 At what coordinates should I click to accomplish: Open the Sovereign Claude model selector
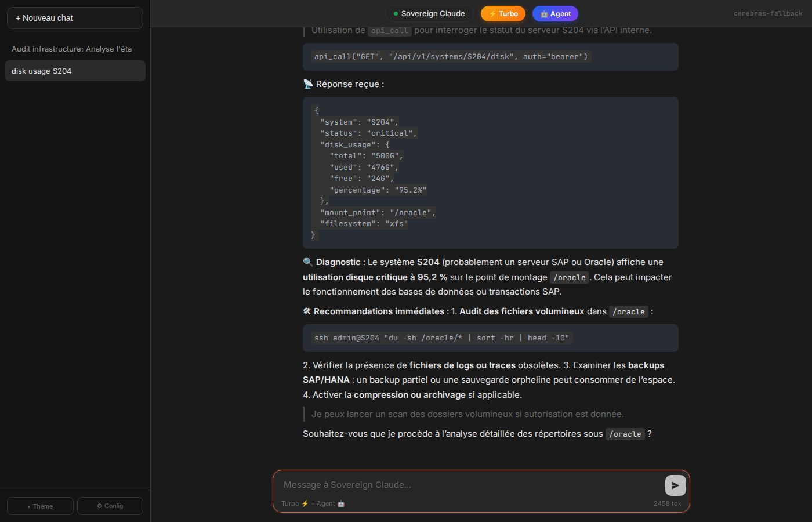[429, 14]
